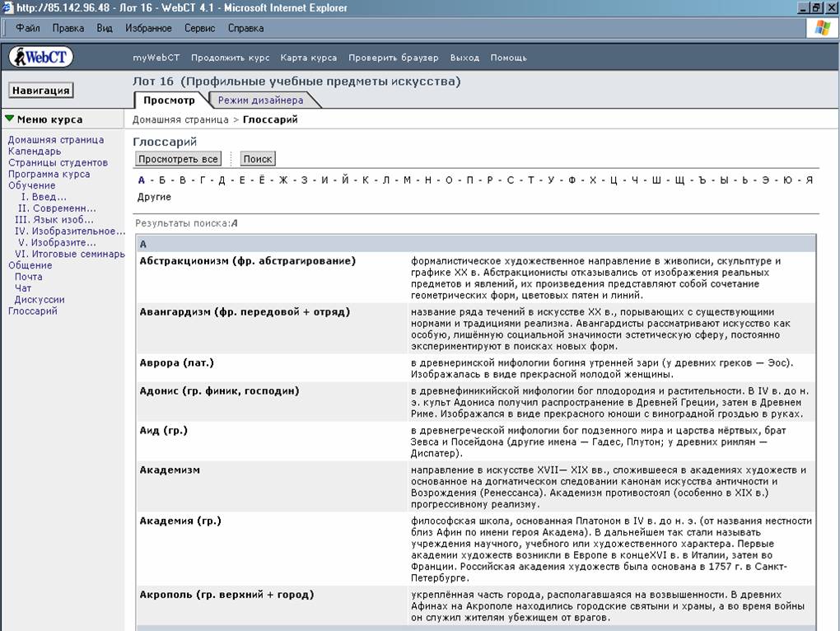The height and width of the screenshot is (631, 840).
Task: Click the Просмотреть все button
Action: [179, 158]
